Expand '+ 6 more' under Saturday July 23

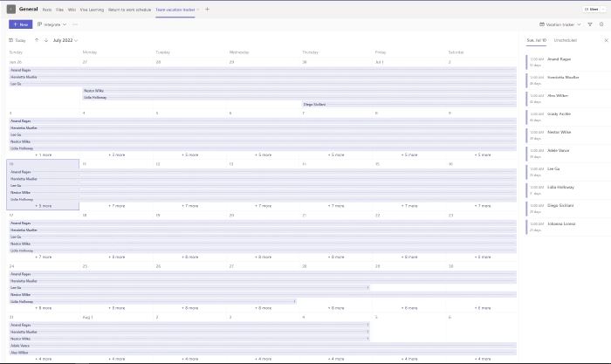tap(483, 257)
